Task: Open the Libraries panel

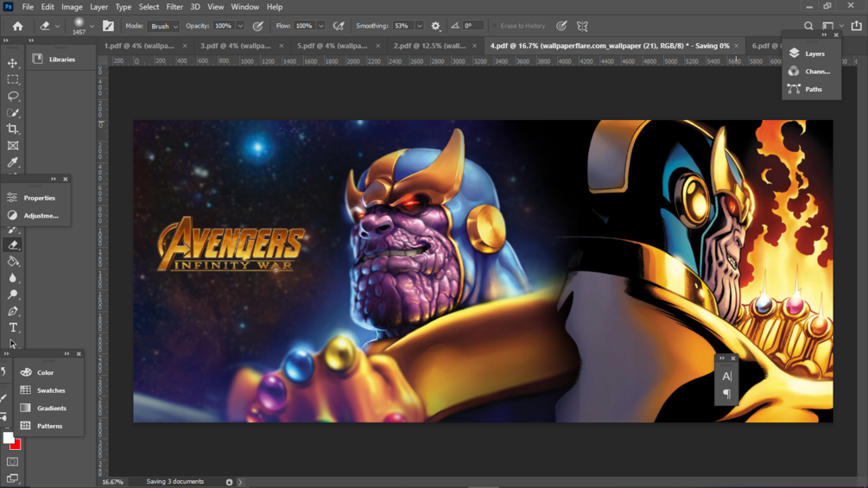Action: (54, 60)
